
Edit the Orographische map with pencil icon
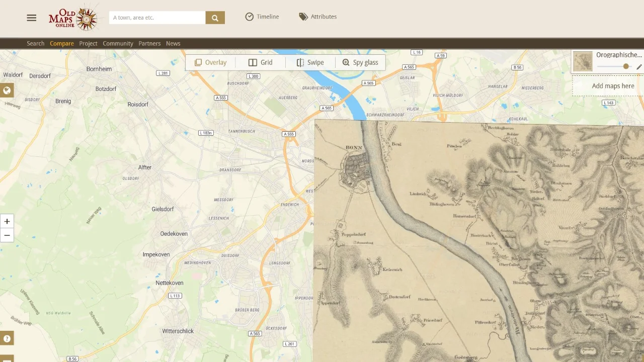[x=639, y=67]
